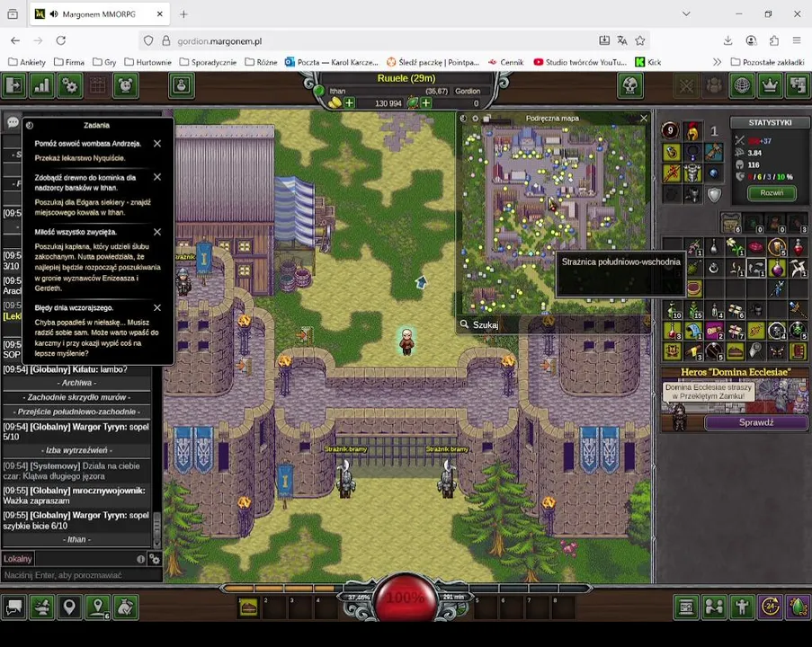Click the bottom-left chat window icon
Viewport: 812px width, 647px height.
tap(14, 607)
